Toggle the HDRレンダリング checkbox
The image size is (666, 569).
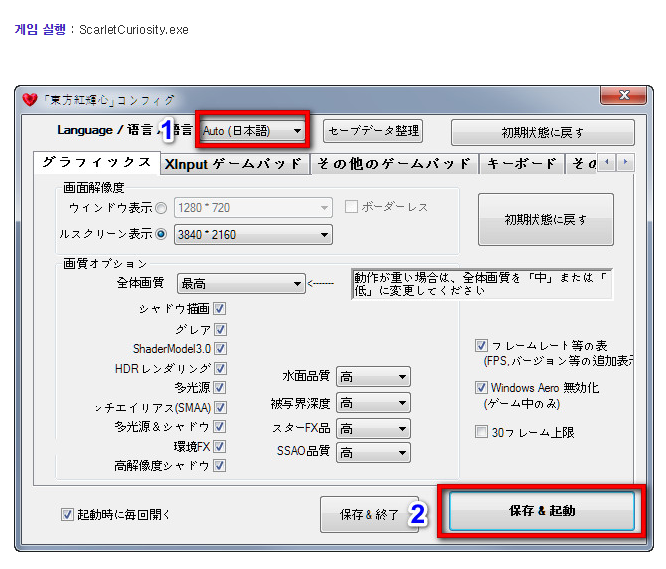coord(220,368)
